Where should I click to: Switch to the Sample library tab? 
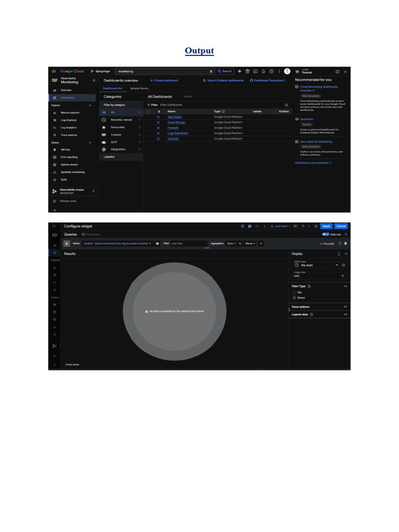[x=139, y=88]
